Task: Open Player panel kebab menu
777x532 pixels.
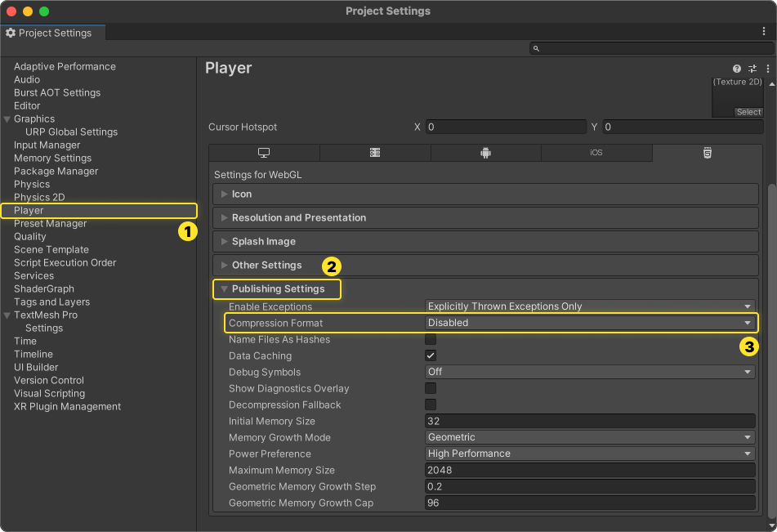Action: (767, 69)
